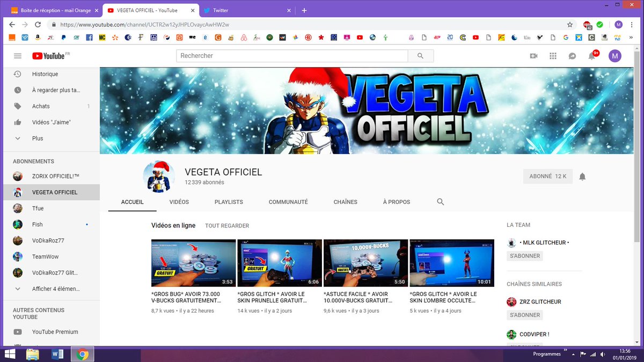
Task: Open File Explorer in taskbar
Action: 33,354
